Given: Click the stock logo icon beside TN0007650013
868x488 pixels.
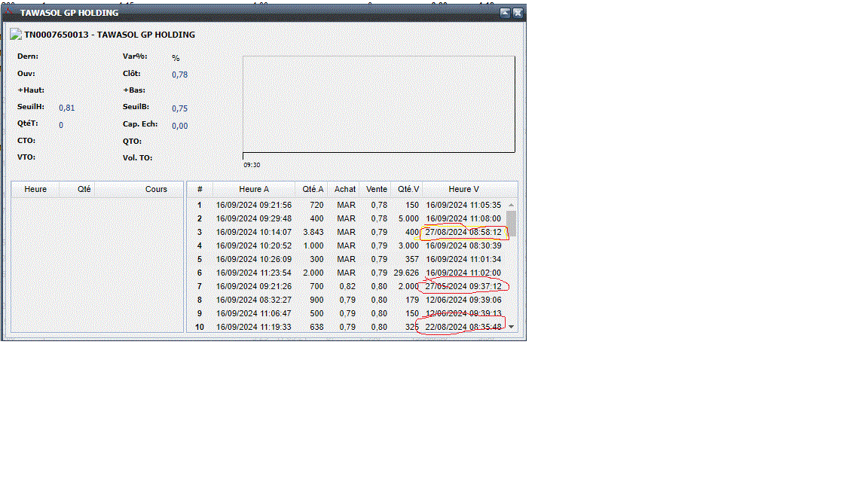Looking at the screenshot, I should tap(16, 35).
